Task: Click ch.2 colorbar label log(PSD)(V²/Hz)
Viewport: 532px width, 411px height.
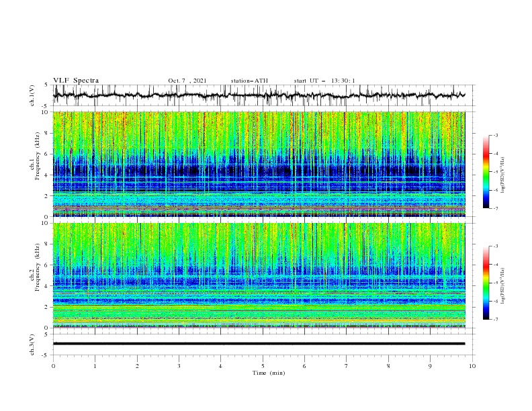Action: [503, 285]
